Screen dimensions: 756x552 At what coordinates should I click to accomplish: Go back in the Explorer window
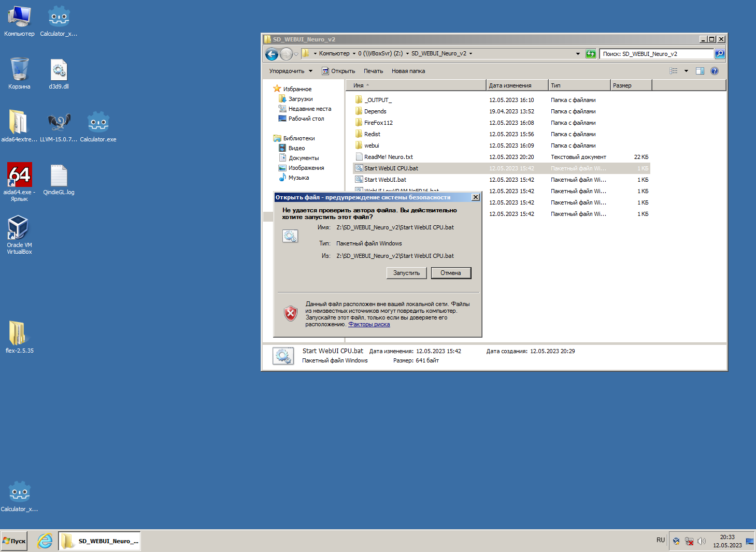click(272, 54)
